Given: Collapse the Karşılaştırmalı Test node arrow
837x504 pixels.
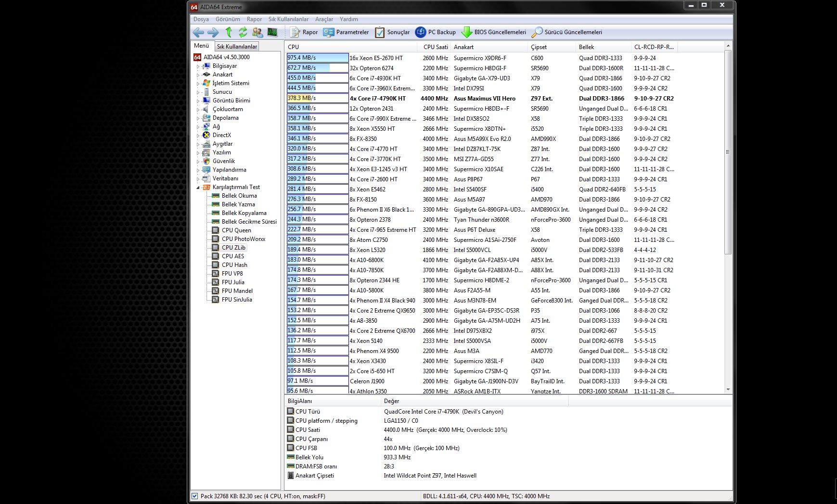Looking at the screenshot, I should [x=198, y=188].
